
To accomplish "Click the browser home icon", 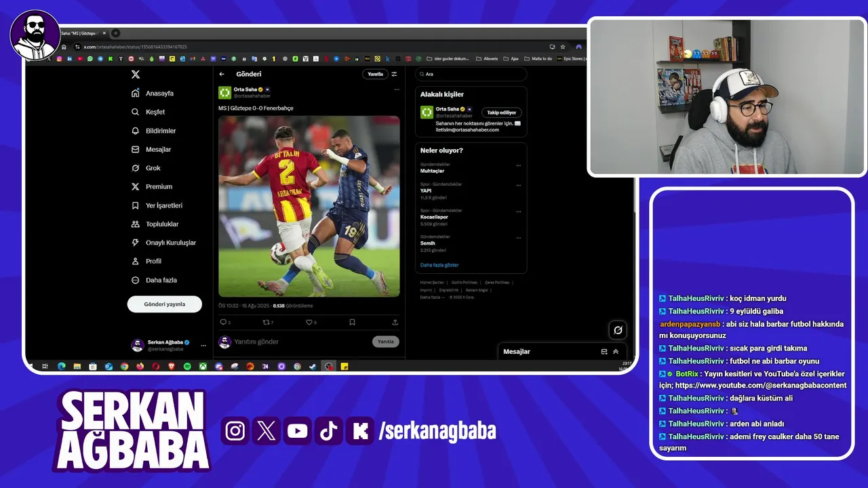I will coord(64,47).
